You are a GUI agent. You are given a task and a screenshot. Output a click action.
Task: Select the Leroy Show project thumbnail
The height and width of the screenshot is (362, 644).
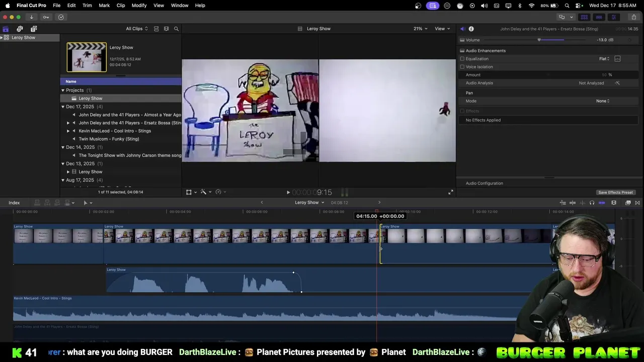pyautogui.click(x=87, y=57)
